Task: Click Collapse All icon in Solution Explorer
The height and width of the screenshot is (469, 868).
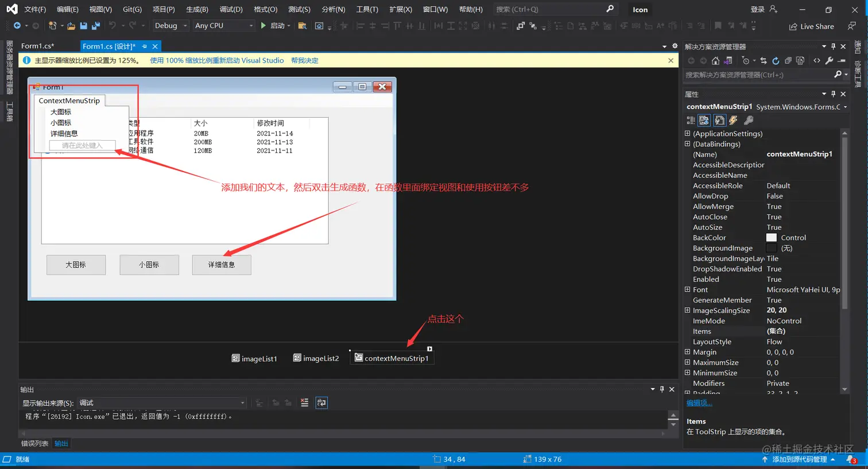Action: (x=788, y=61)
